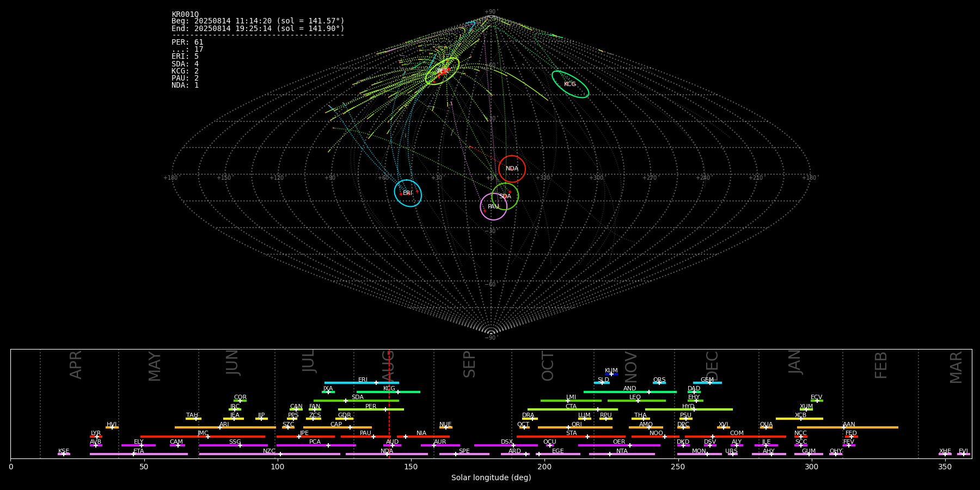Click the green ECV shower bar
980x490 pixels.
(x=817, y=401)
